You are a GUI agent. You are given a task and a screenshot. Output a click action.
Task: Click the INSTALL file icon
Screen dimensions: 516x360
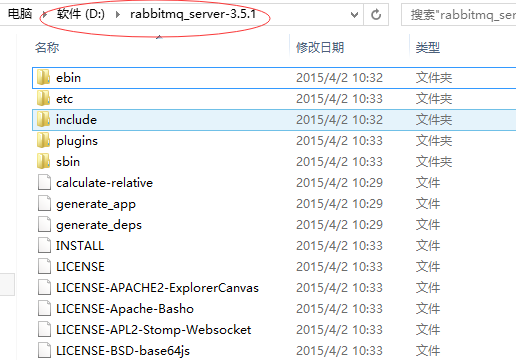pyautogui.click(x=44, y=245)
